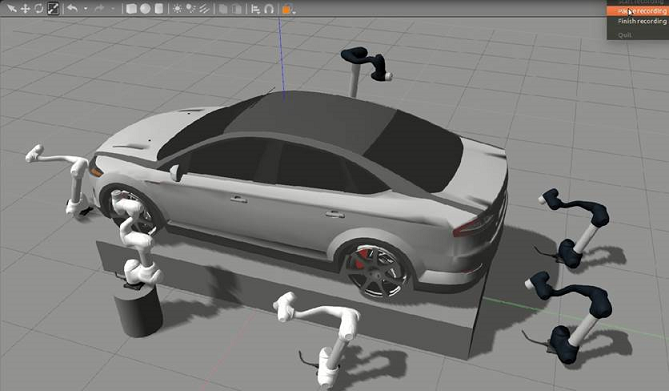Open the undo history dropdown arrow

[85, 9]
